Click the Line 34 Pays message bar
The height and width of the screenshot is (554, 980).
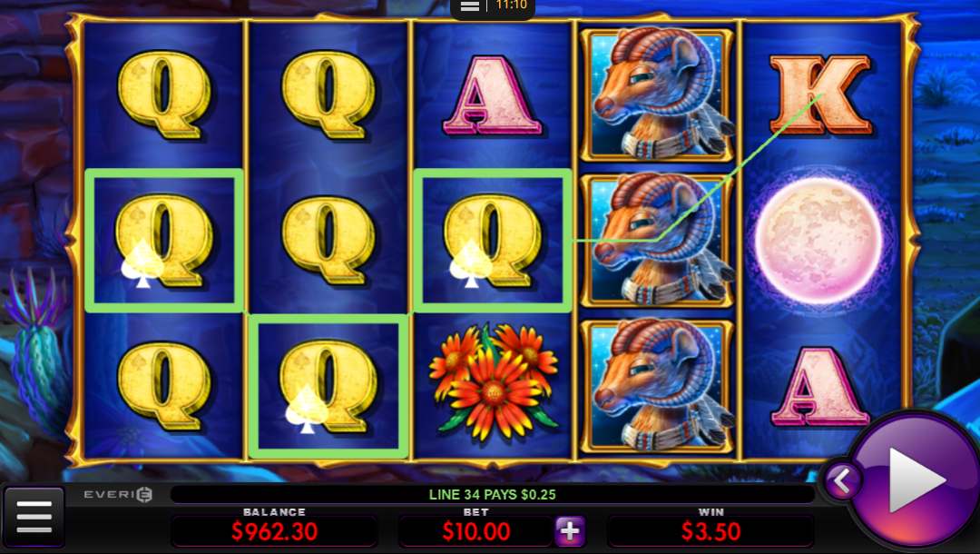tap(493, 495)
